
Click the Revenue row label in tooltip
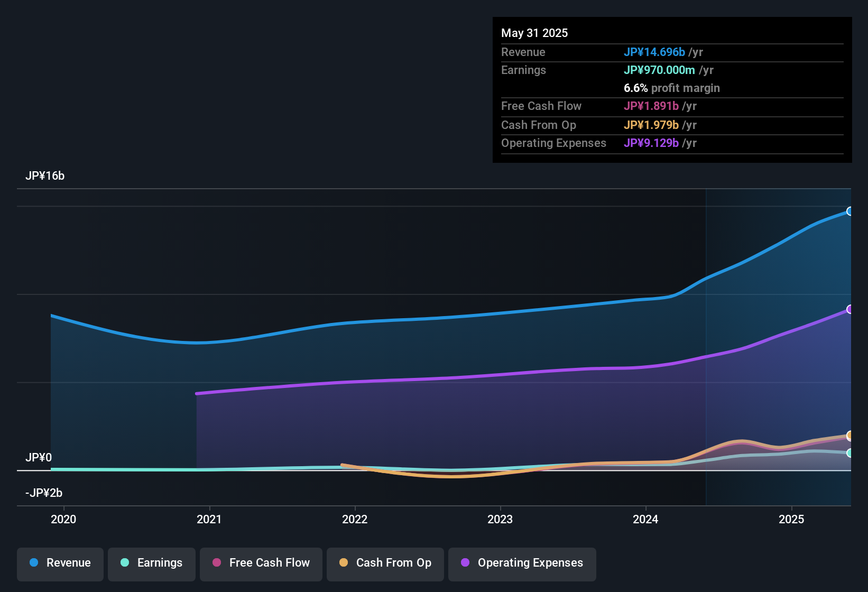pos(523,52)
